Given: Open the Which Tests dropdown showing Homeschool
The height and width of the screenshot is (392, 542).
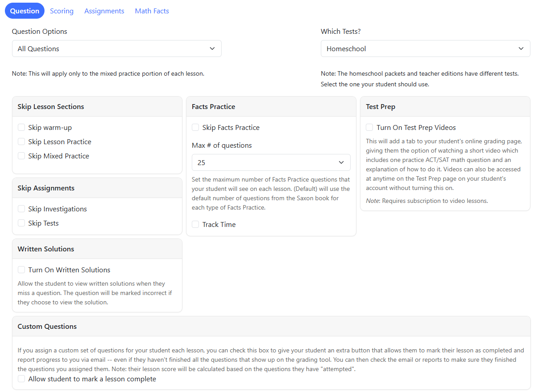Looking at the screenshot, I should click(x=425, y=48).
